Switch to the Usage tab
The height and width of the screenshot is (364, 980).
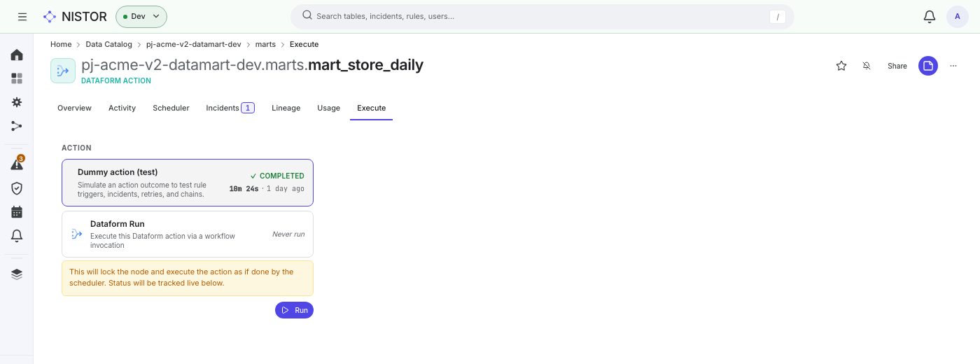(328, 108)
